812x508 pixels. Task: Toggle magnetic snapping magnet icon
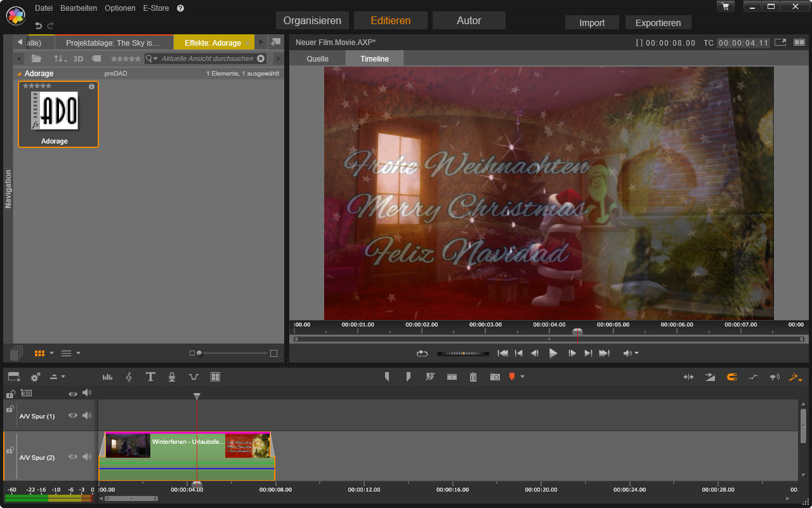click(731, 377)
